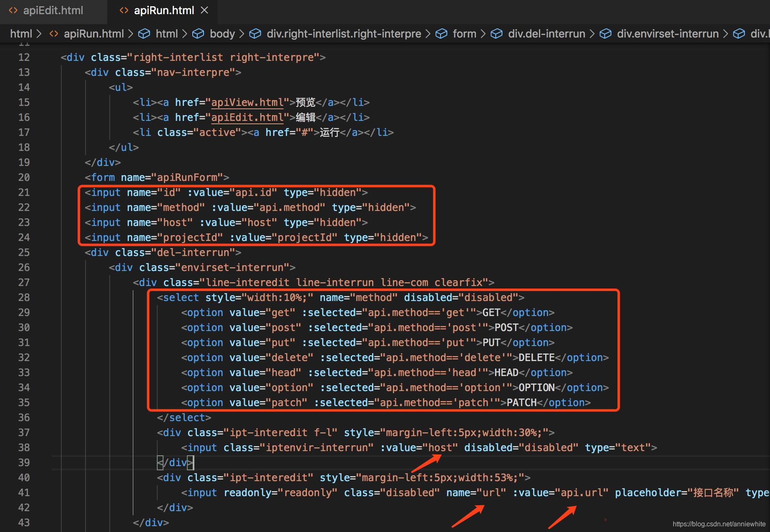This screenshot has width=770, height=532.
Task: Click the select tag on line 28
Action: (181, 298)
